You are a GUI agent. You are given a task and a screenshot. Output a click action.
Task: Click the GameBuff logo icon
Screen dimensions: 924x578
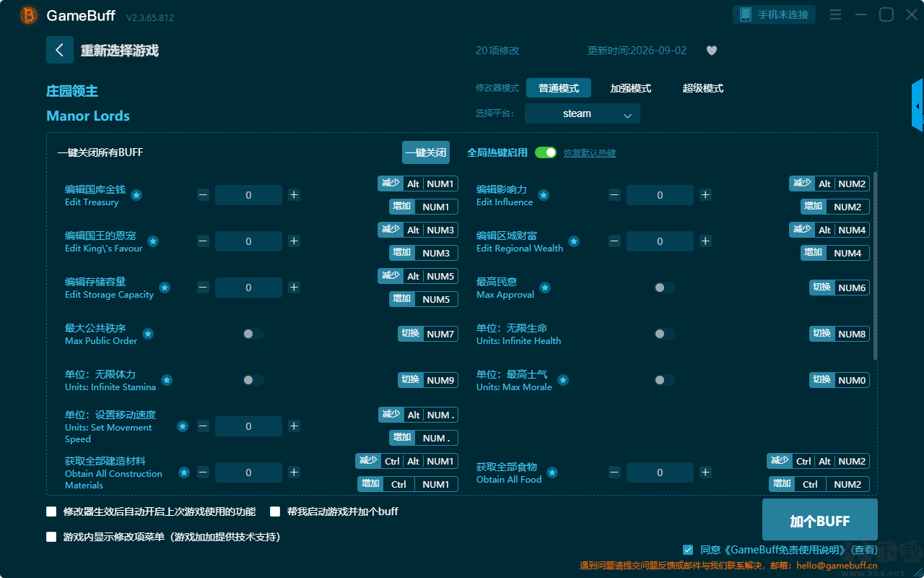pyautogui.click(x=29, y=15)
